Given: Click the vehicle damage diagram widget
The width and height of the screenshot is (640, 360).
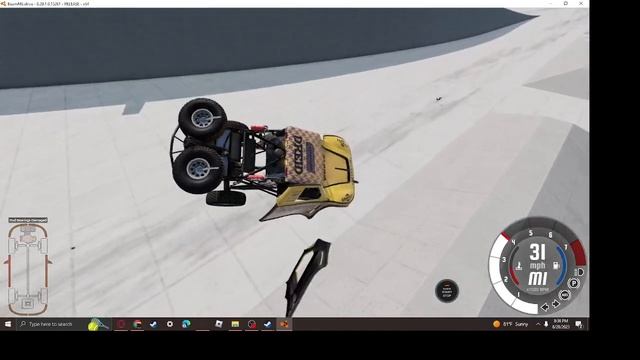Looking at the screenshot, I should 28,269.
